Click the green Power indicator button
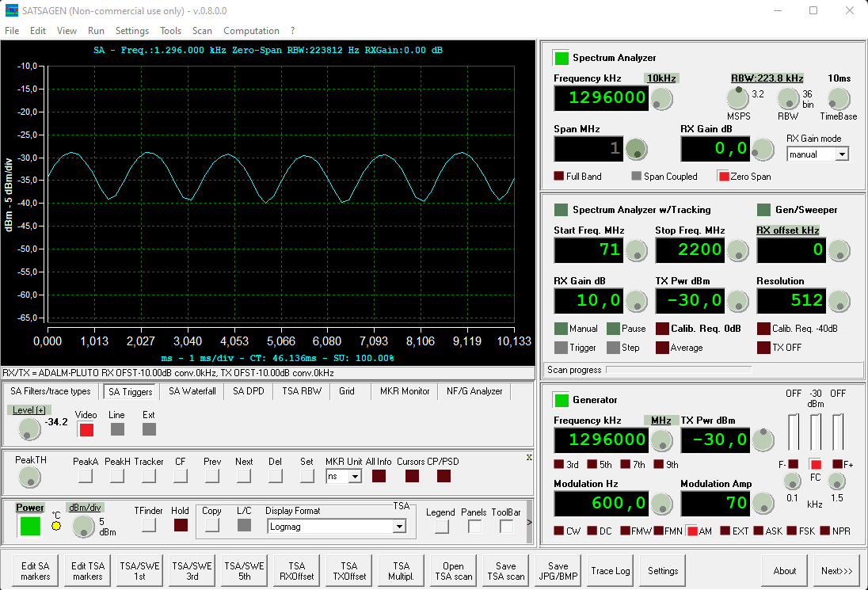Viewport: 868px width, 590px height. coord(30,526)
